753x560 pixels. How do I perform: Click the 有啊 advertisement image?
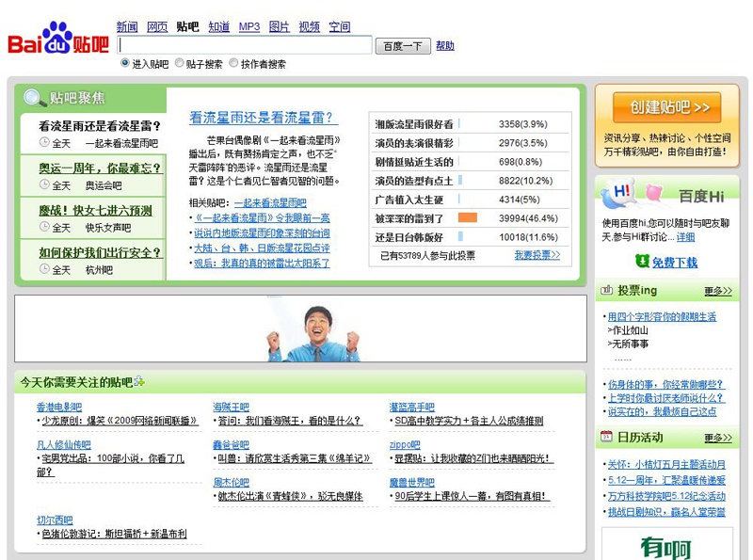click(667, 544)
